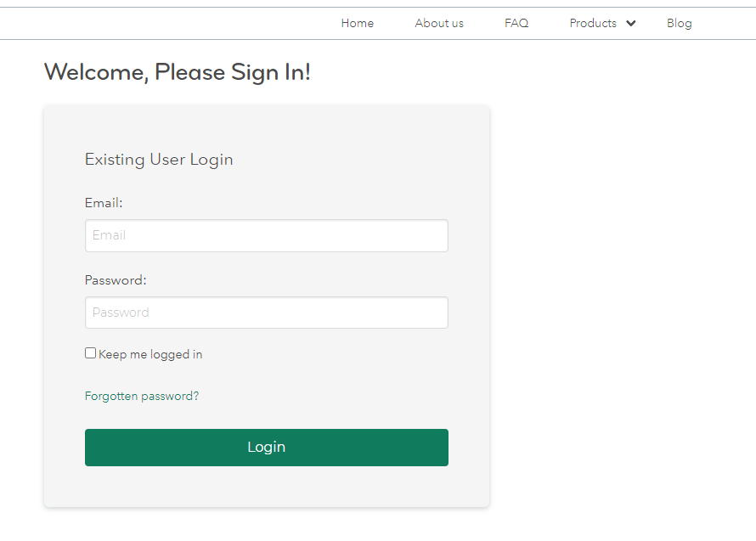Click the 'Welcome, Please Sign In!' title
This screenshot has width=756, height=541.
click(x=178, y=72)
